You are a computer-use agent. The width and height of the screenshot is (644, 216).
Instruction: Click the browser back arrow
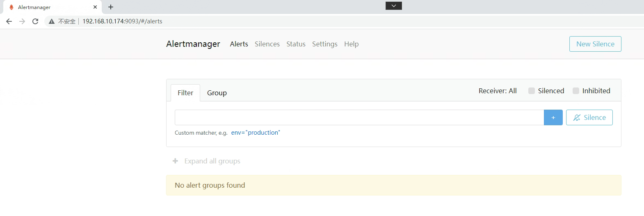pos(9,21)
